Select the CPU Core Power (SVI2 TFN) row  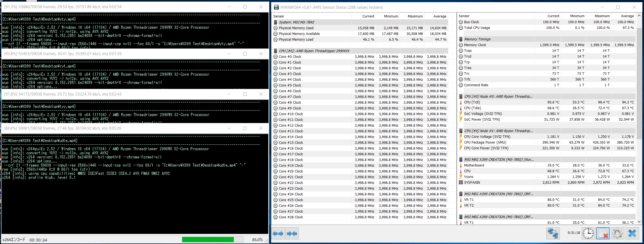point(546,148)
